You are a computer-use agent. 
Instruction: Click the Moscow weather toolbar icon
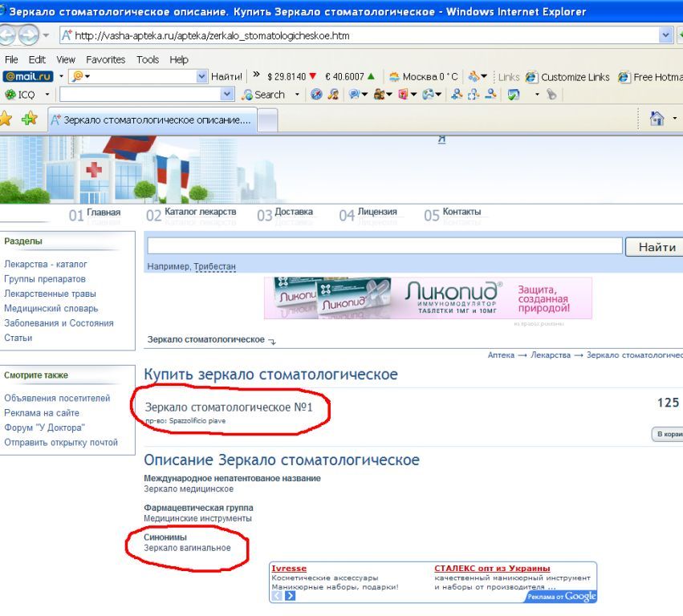(394, 77)
